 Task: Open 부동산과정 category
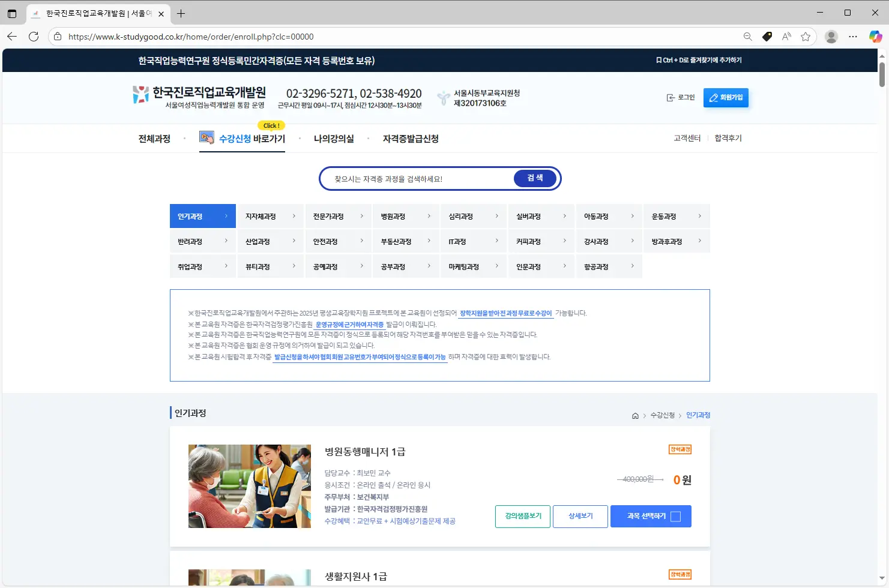tap(406, 241)
